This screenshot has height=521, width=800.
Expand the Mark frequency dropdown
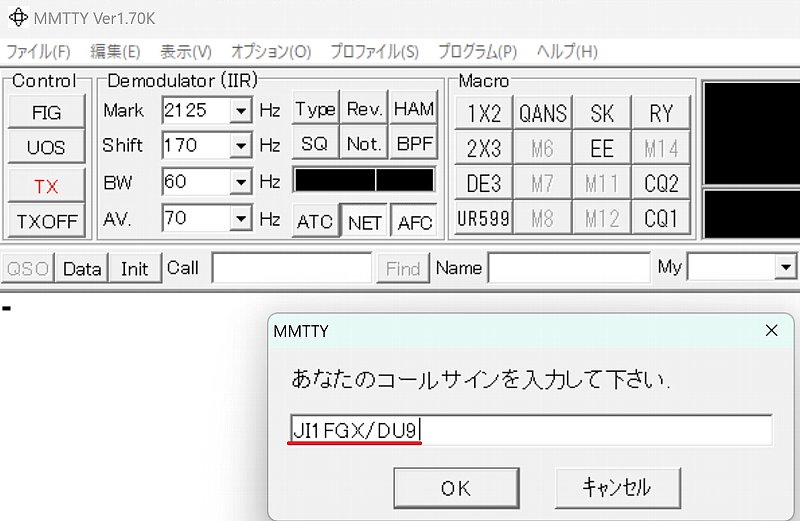(x=240, y=110)
